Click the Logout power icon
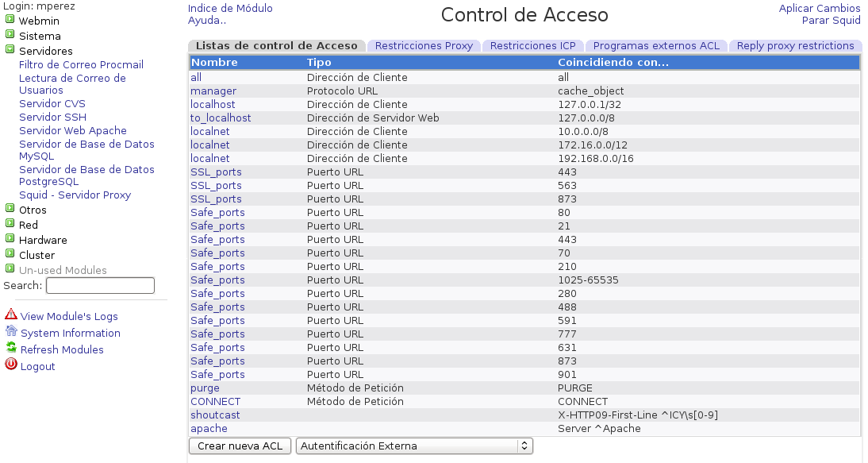This screenshot has width=868, height=463. tap(11, 365)
